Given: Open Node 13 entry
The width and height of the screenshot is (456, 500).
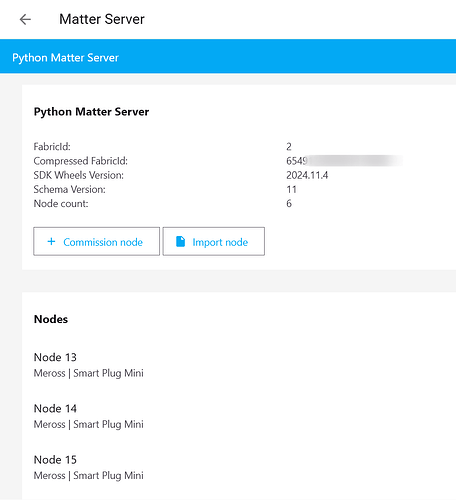Looking at the screenshot, I should 55,357.
